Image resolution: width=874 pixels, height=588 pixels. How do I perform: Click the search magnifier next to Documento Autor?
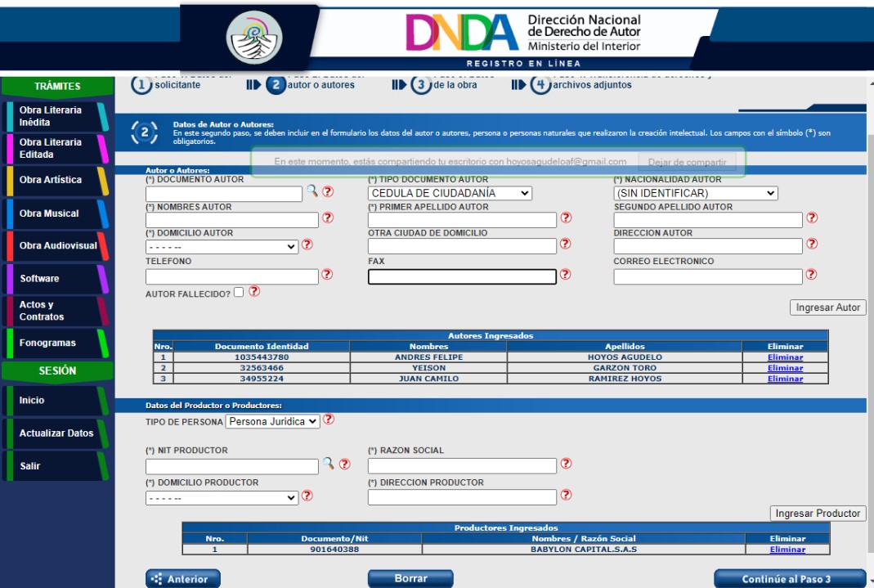(312, 191)
